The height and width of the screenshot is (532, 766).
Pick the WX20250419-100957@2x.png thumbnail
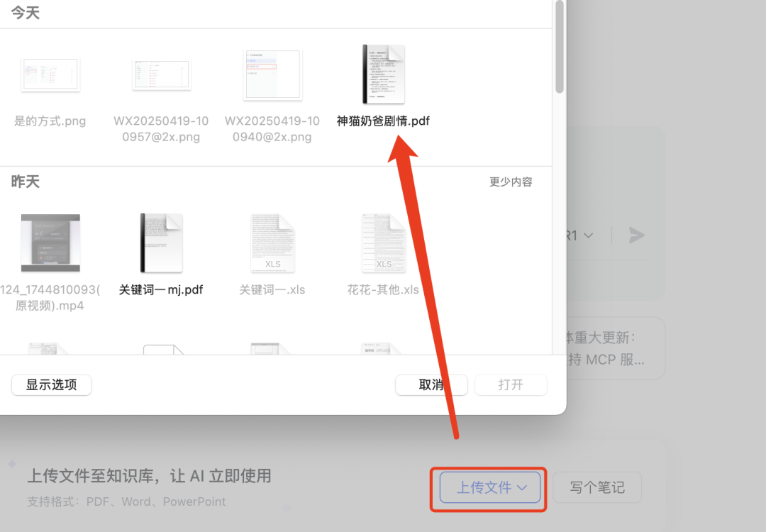pyautogui.click(x=161, y=74)
